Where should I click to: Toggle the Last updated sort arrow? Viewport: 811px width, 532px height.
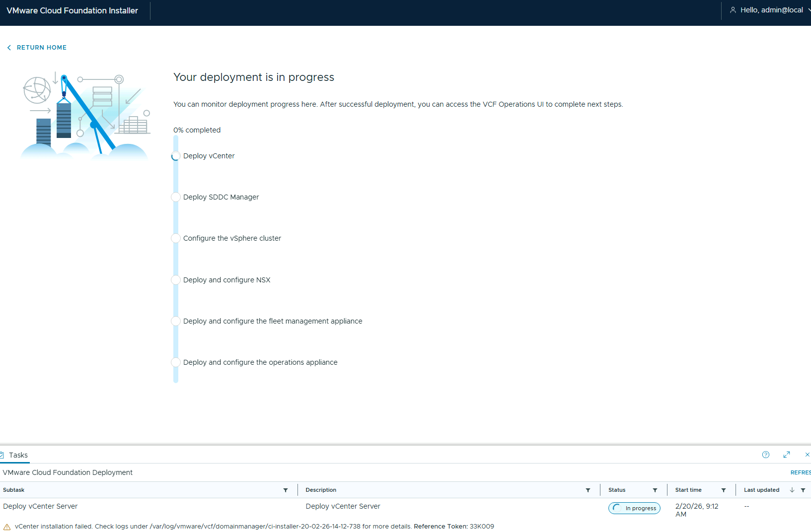[x=792, y=490]
